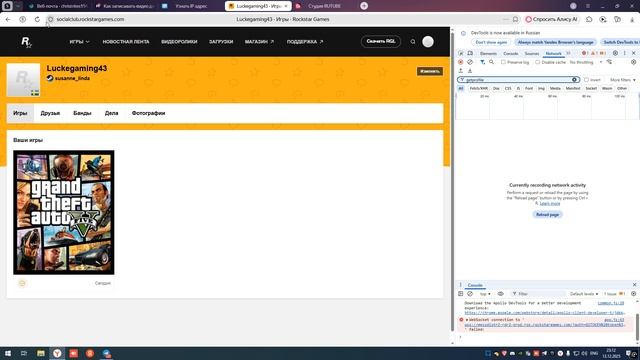Open the More filters dropdown
This screenshot has height=360, width=640.
pyautogui.click(x=623, y=80)
